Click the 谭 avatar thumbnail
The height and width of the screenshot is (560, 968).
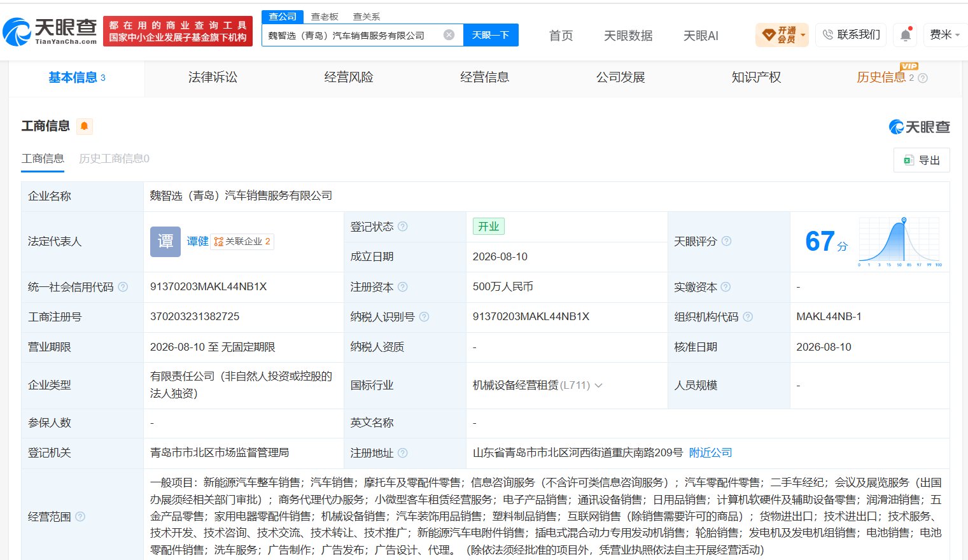point(165,242)
